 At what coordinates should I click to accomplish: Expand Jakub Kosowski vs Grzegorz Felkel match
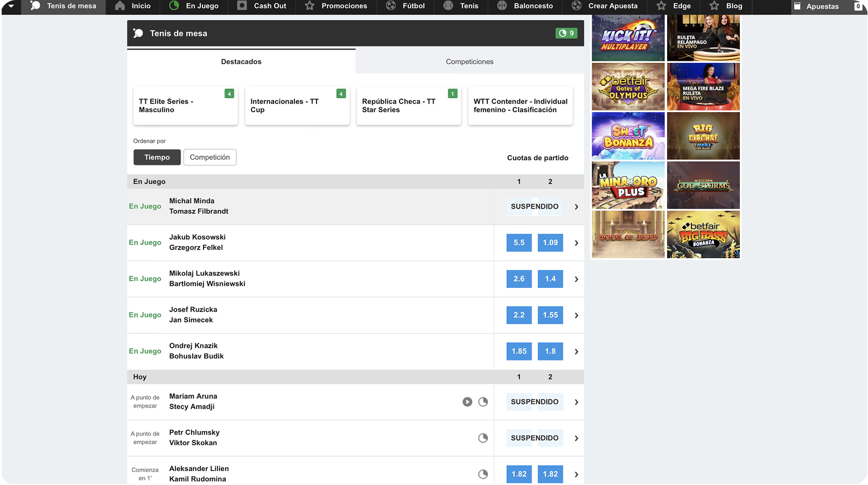point(576,243)
